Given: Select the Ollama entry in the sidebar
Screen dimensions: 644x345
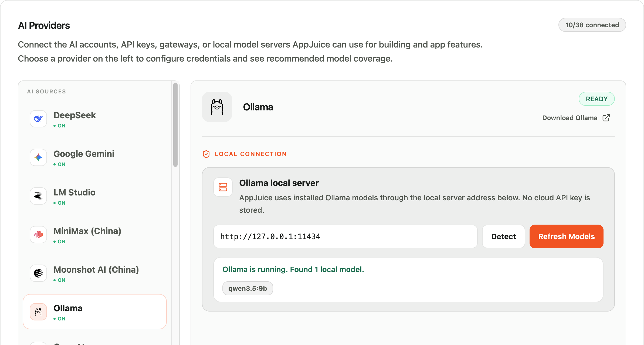Looking at the screenshot, I should tap(95, 312).
